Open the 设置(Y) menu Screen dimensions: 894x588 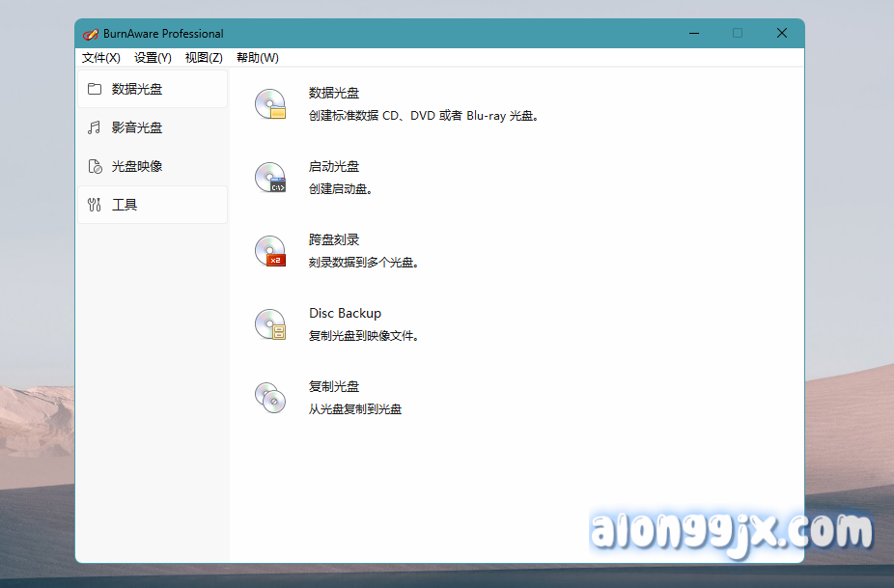[x=153, y=58]
